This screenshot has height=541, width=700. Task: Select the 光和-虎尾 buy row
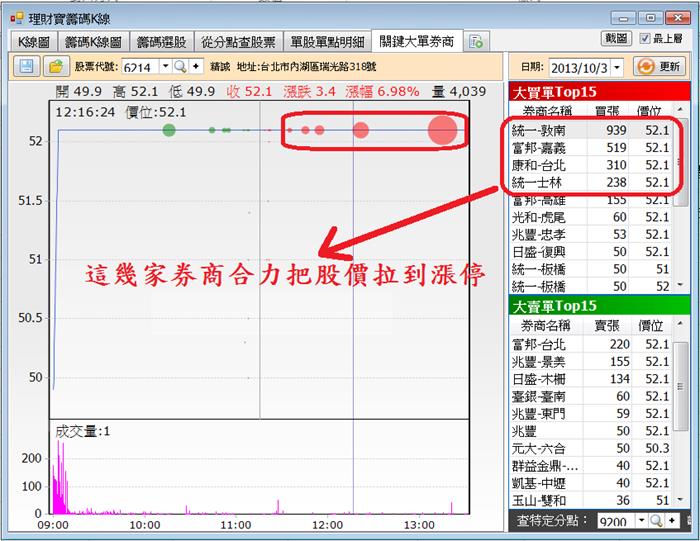(x=591, y=217)
